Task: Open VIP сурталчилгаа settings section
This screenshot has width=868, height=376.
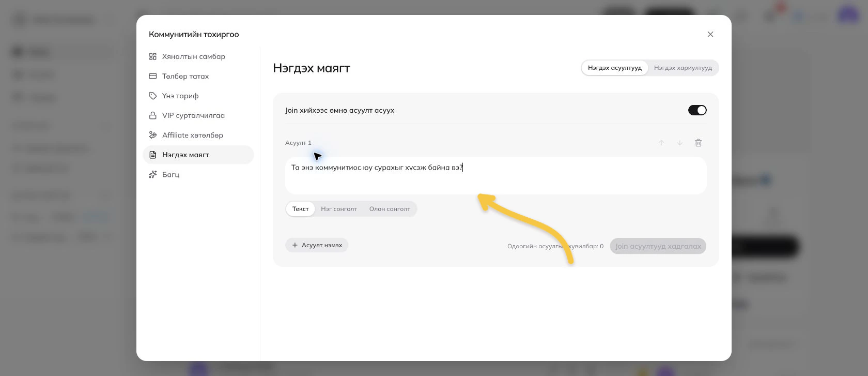Action: [198, 115]
